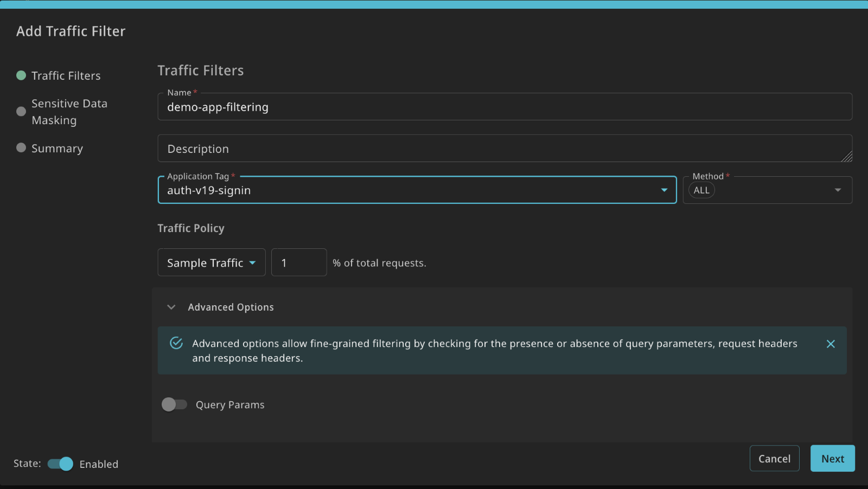Screen dimensions: 868x489
Task: Select the ALL method chip
Action: (701, 190)
